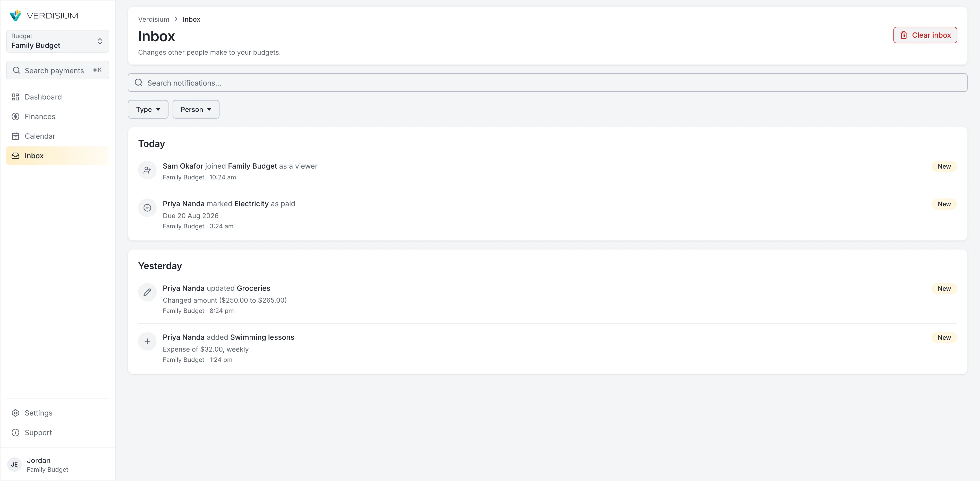Screen dimensions: 980x481
Task: Open Support from the sidebar
Action: click(x=57, y=433)
